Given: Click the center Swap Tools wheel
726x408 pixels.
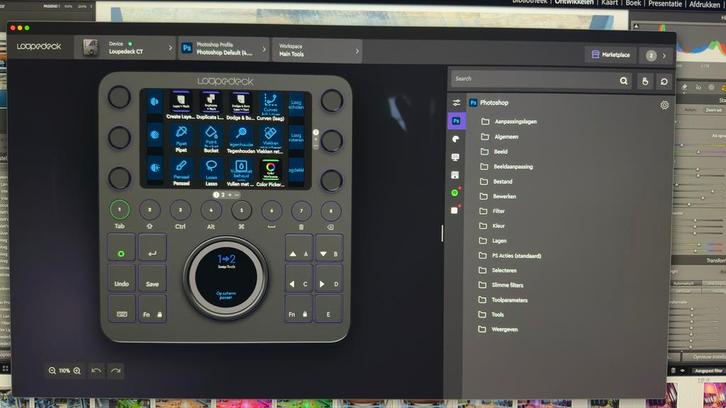Looking at the screenshot, I should coord(226,276).
